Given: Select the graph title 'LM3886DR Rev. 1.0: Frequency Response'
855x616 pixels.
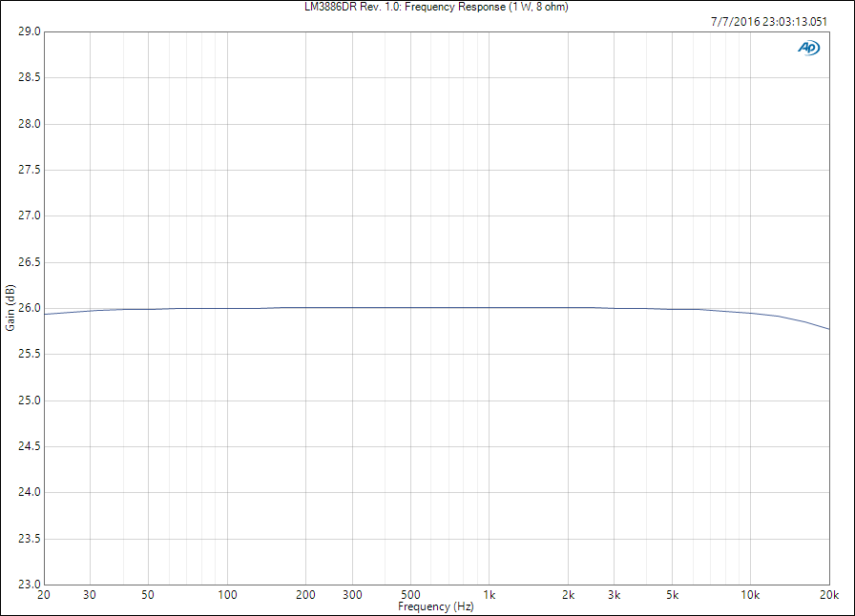Looking at the screenshot, I should pyautogui.click(x=406, y=7).
